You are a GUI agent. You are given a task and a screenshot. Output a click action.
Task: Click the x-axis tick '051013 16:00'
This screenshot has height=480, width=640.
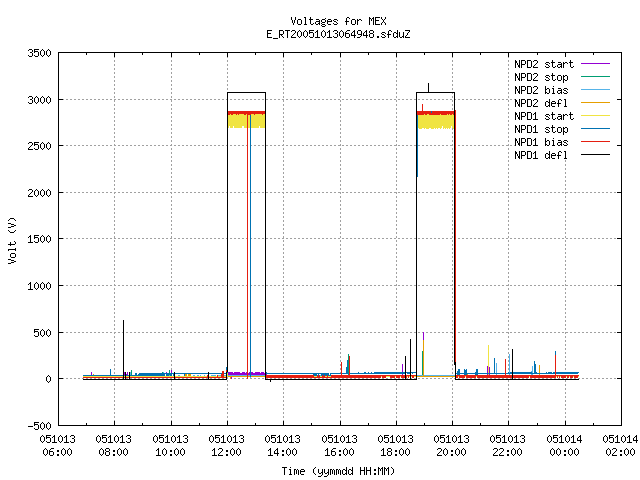coord(340,445)
